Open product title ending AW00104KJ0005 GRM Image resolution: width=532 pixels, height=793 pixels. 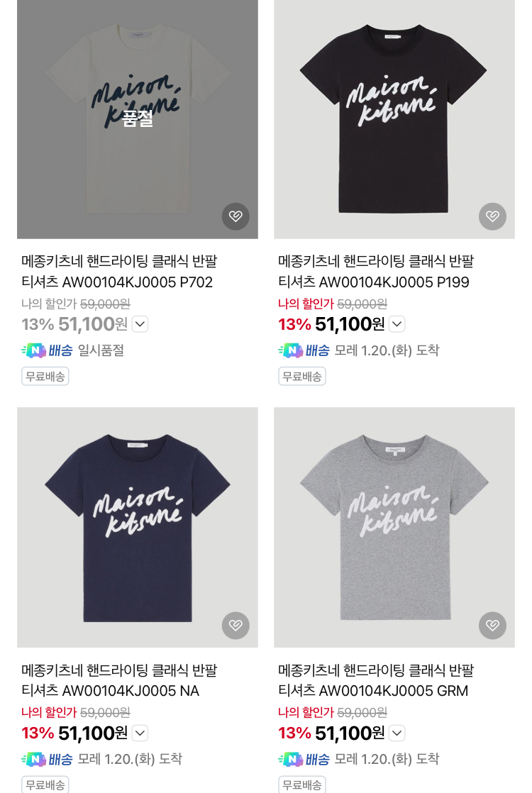(x=375, y=680)
